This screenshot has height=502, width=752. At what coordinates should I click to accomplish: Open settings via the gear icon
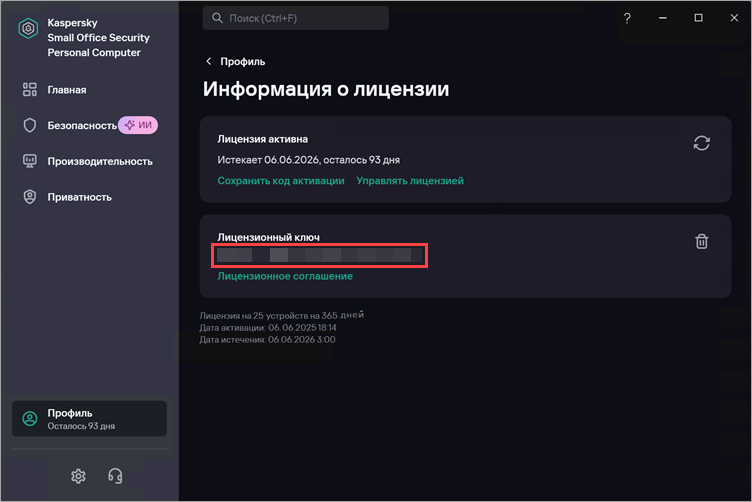(x=78, y=476)
